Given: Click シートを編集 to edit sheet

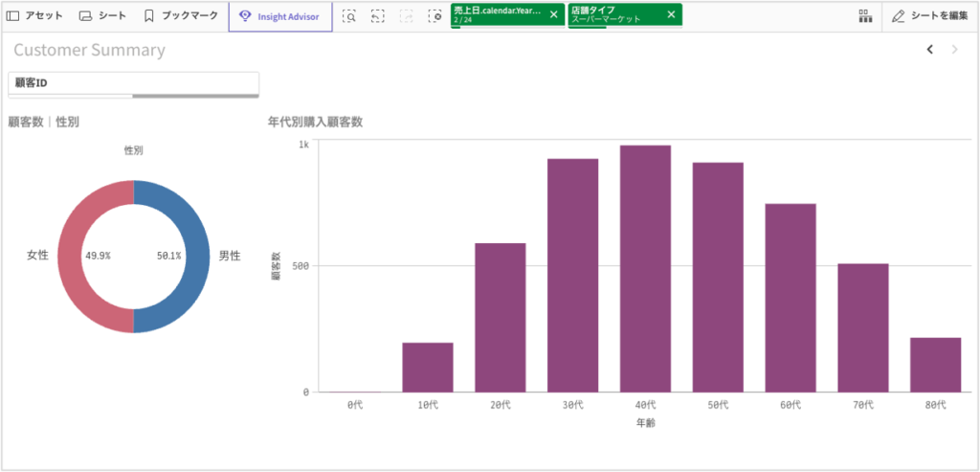Looking at the screenshot, I should [x=929, y=16].
